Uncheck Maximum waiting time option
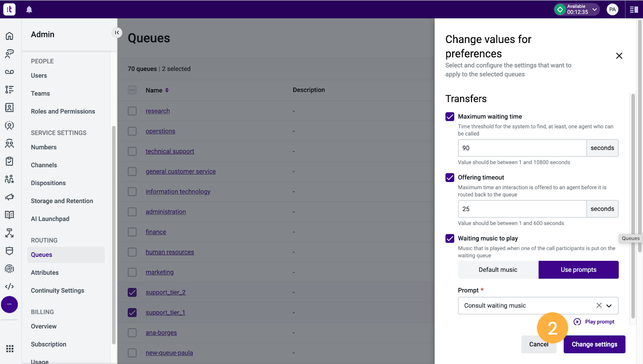The width and height of the screenshot is (643, 364). point(450,117)
